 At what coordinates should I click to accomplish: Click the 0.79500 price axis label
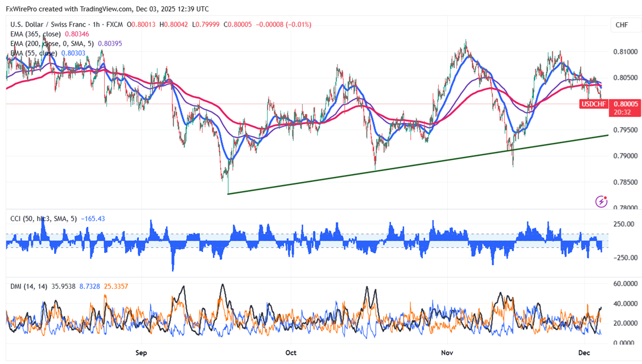pyautogui.click(x=625, y=130)
